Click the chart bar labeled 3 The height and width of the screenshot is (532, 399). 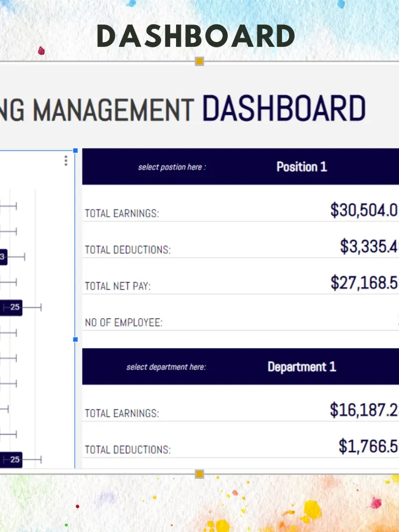pos(3,257)
